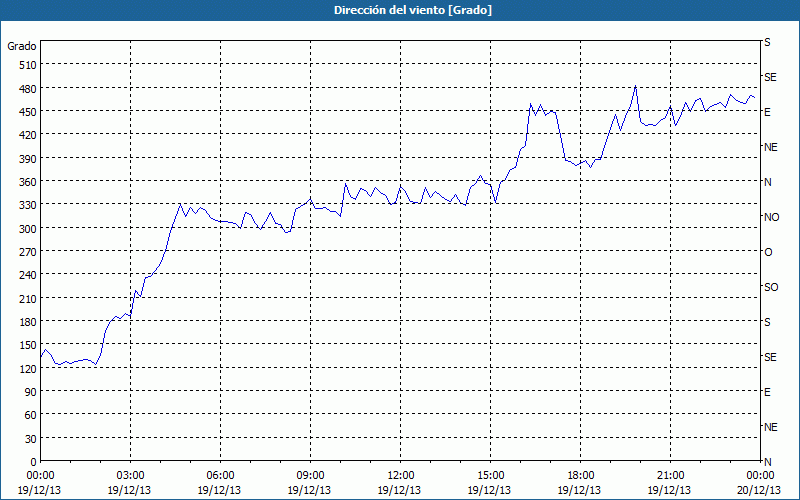Viewport: 800px width, 500px height.
Task: Select the 18:00 x-axis time label
Action: (580, 476)
